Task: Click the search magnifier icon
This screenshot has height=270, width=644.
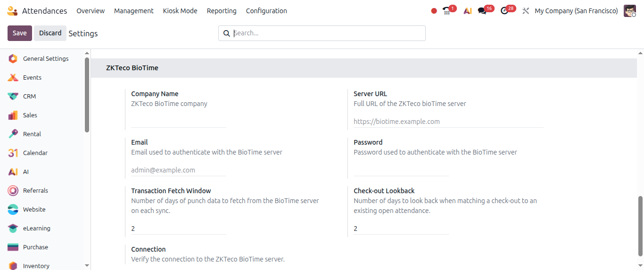Action: tap(226, 33)
